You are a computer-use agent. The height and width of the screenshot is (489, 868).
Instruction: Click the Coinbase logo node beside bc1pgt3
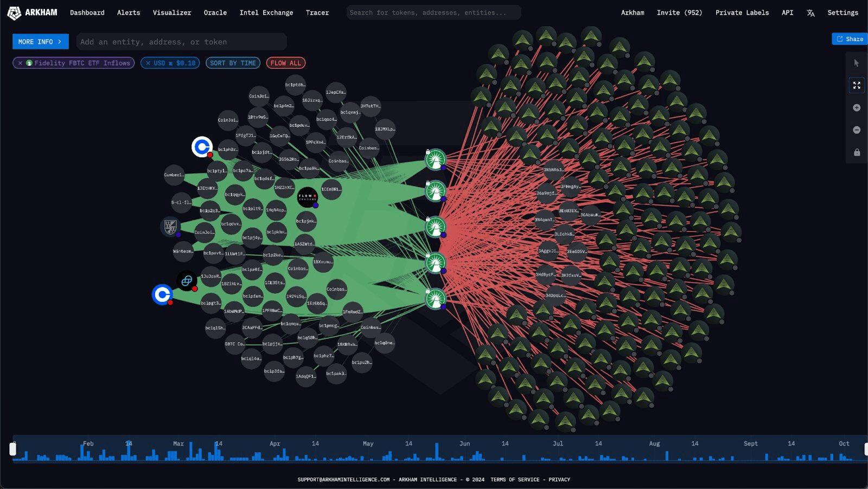click(162, 294)
